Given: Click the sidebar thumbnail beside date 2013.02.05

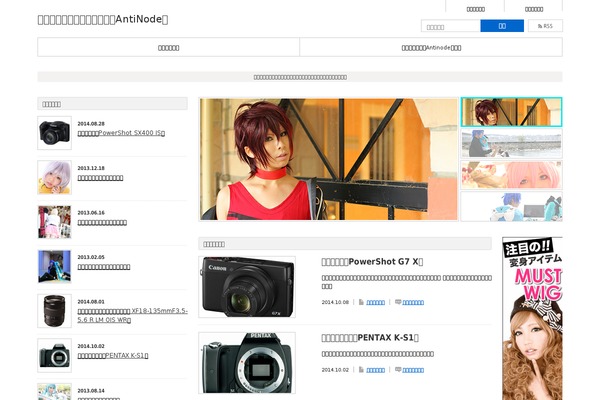Looking at the screenshot, I should pyautogui.click(x=54, y=266).
